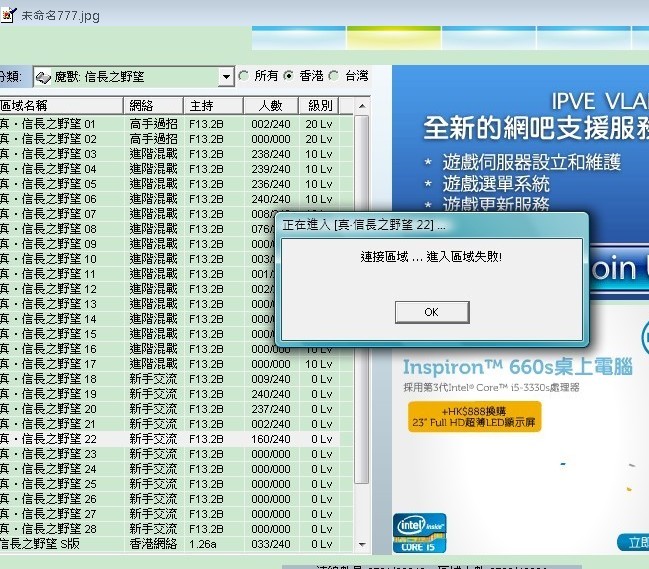
Task: Click the room list vertical scrollbar thumb
Action: click(362, 299)
